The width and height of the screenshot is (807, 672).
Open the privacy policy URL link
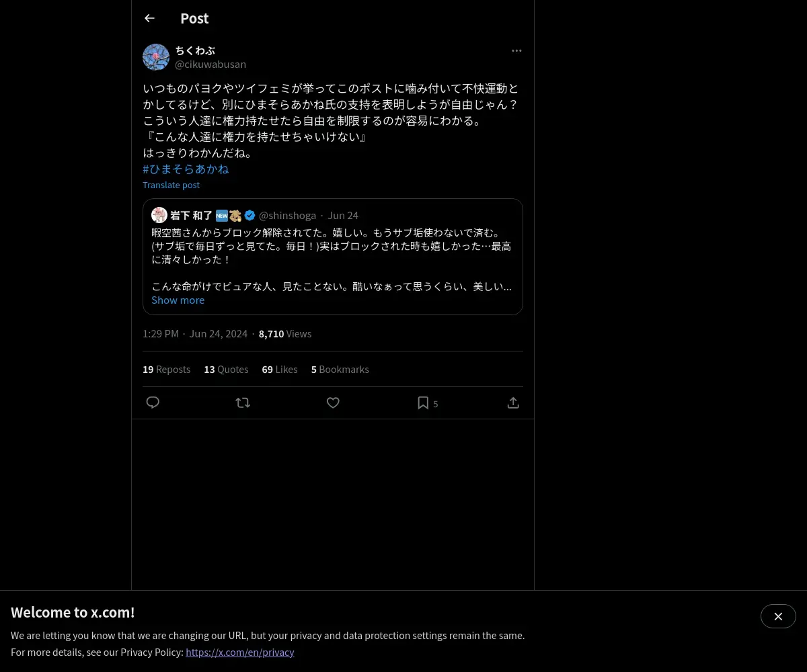pos(240,652)
